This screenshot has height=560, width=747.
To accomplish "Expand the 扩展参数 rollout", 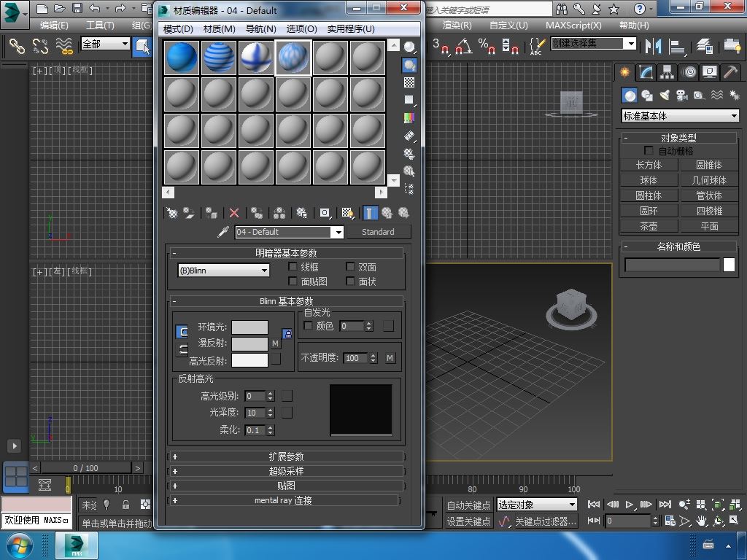I will click(286, 456).
